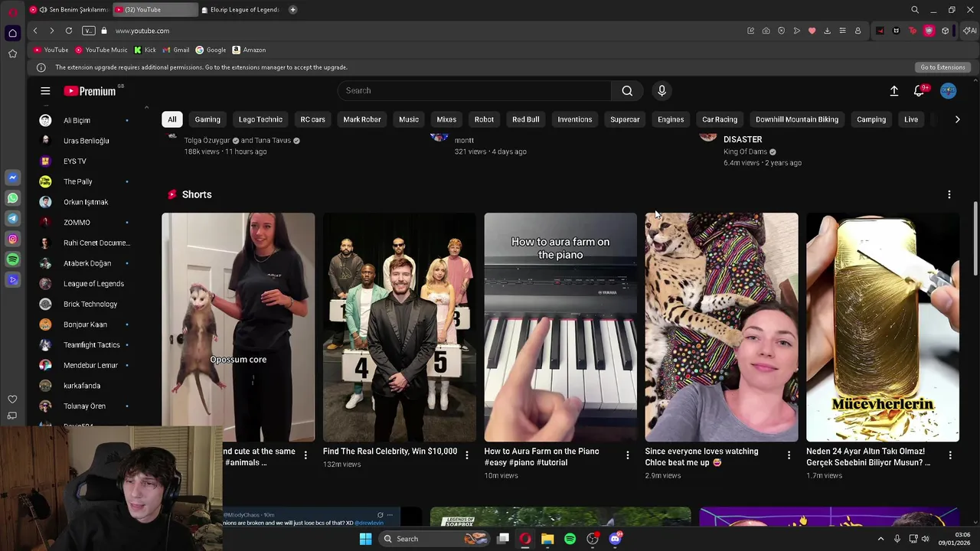Open the YouTube guide hamburger menu

point(45,91)
